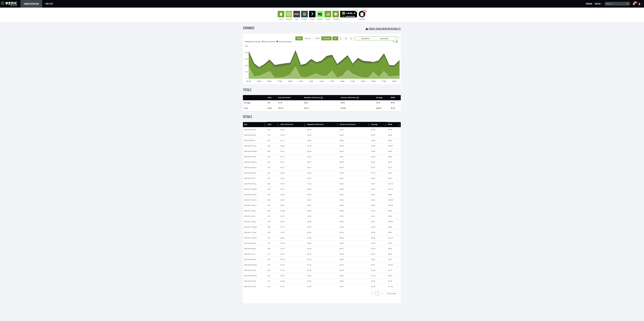Select page 1 in pagination
The height and width of the screenshot is (321, 644).
[x=377, y=293]
